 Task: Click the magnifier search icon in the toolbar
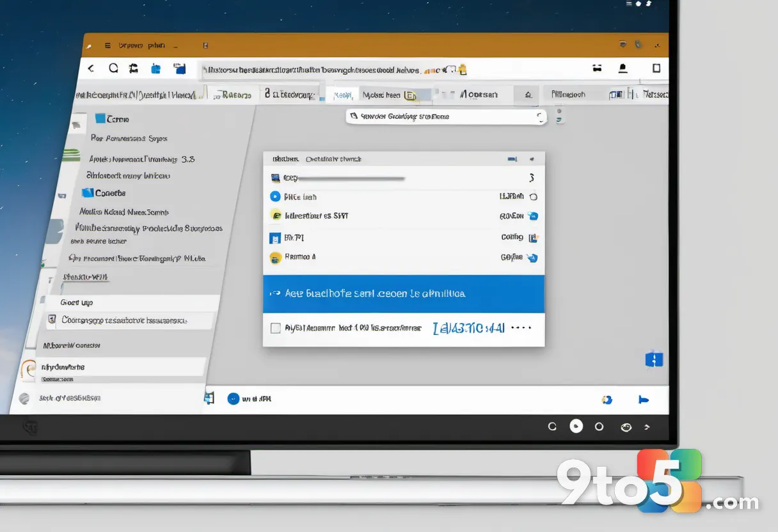point(113,68)
